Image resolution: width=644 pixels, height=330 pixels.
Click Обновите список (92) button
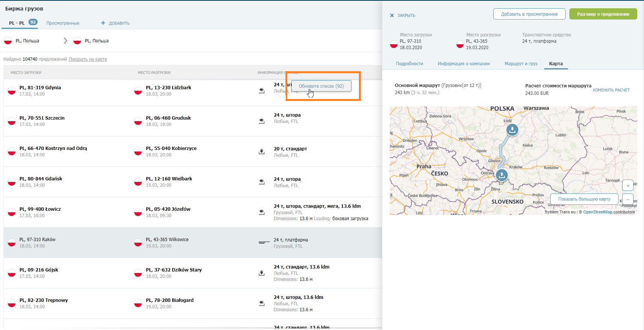[321, 86]
